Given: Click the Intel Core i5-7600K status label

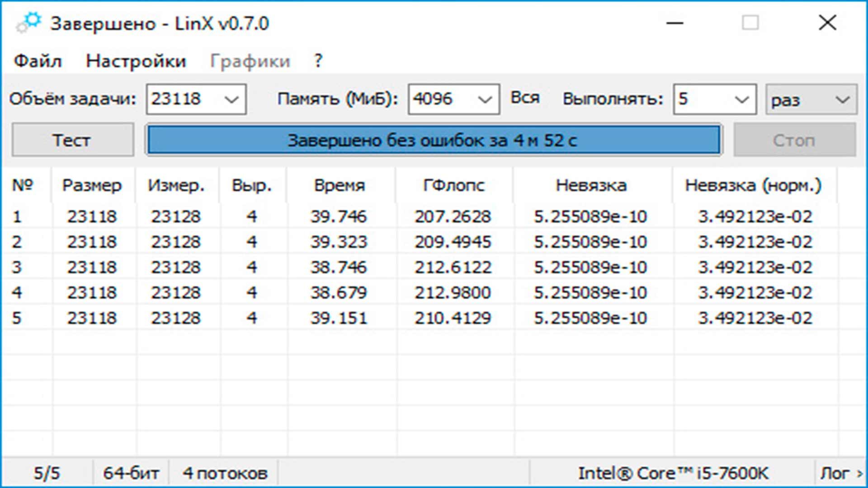Looking at the screenshot, I should coord(673,473).
